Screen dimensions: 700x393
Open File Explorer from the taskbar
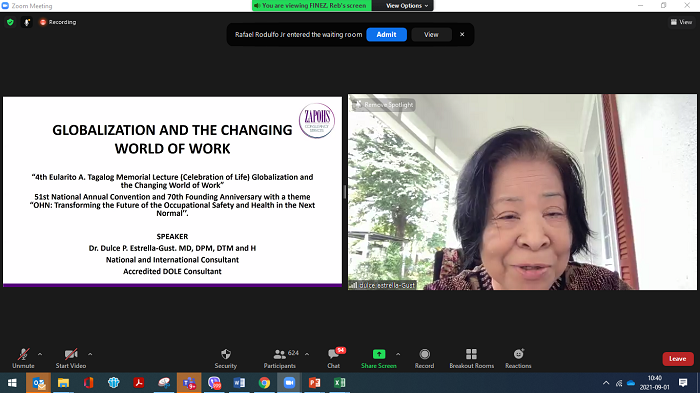(x=63, y=383)
